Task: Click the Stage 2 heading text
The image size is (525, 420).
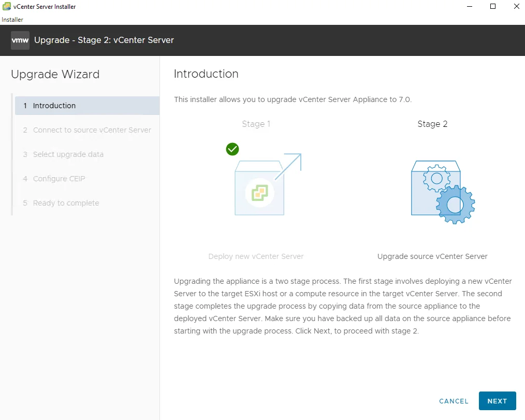Action: pyautogui.click(x=432, y=124)
